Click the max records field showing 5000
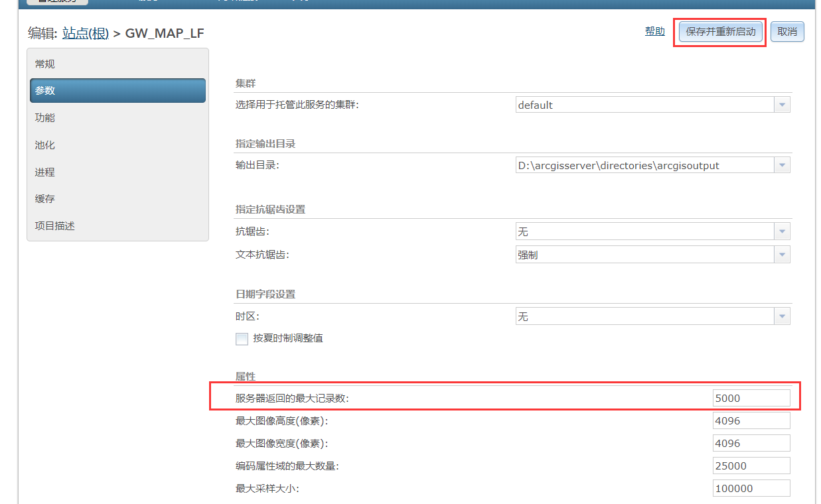821x504 pixels. coord(751,397)
